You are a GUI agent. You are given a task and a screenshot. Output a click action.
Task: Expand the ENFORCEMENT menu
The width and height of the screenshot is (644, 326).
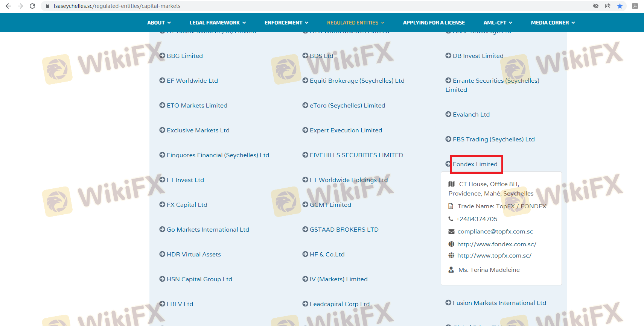pyautogui.click(x=286, y=23)
